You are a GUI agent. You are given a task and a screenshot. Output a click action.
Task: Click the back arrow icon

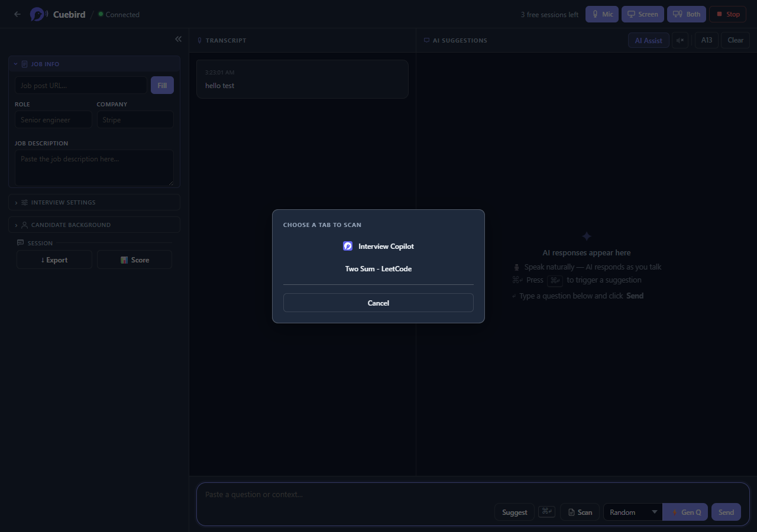tap(17, 14)
